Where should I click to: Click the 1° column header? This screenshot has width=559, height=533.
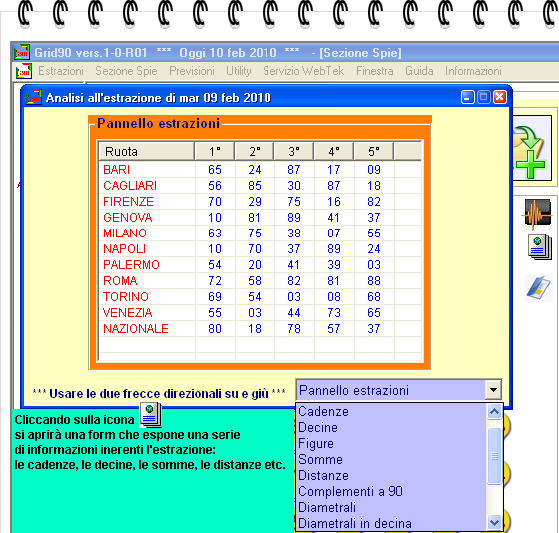coord(215,152)
